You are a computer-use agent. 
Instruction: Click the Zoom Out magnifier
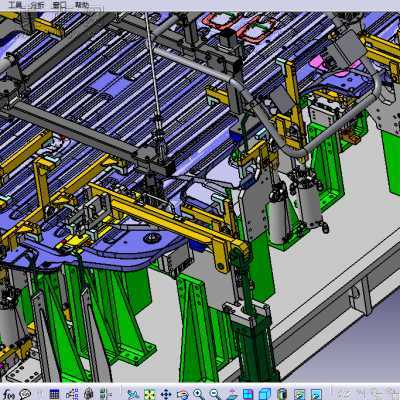[215, 394]
